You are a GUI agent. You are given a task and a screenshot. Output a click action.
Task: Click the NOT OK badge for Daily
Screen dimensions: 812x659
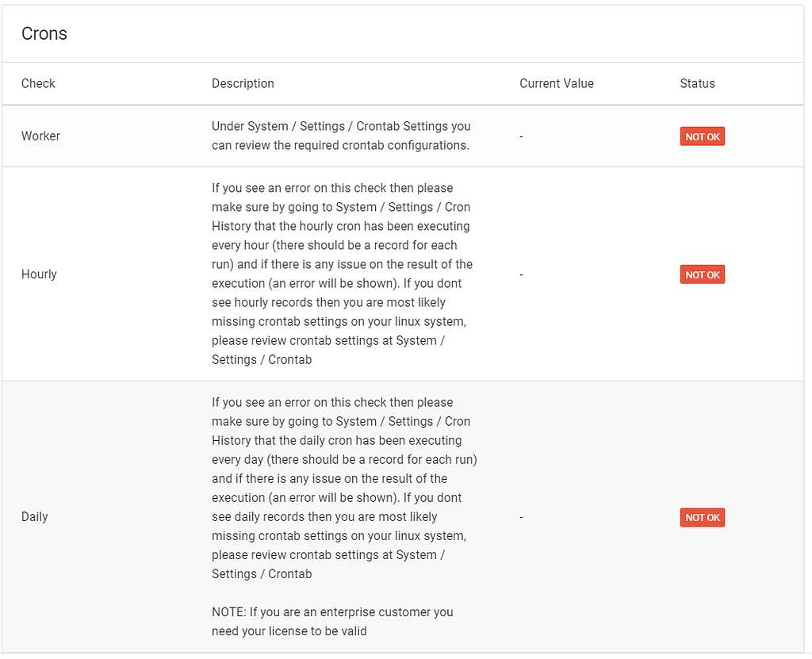pyautogui.click(x=702, y=517)
